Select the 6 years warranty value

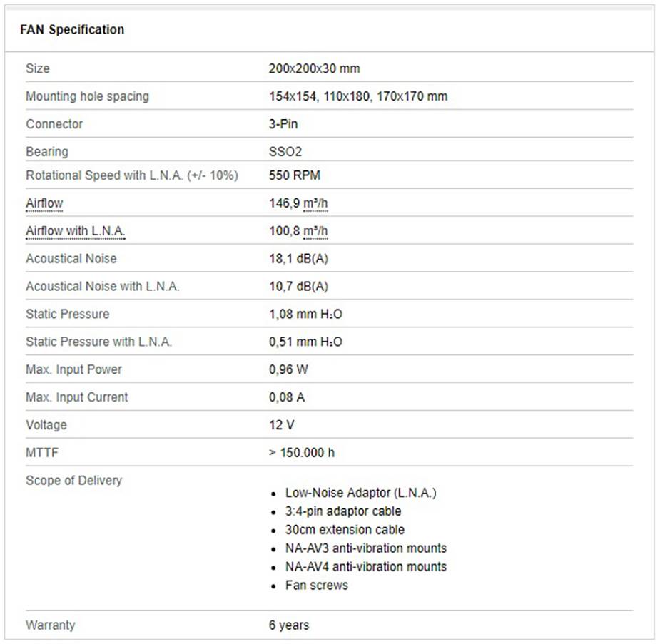(289, 625)
